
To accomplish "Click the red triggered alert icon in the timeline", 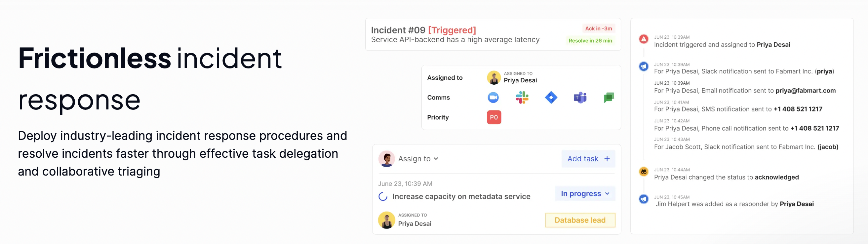I will (x=644, y=39).
